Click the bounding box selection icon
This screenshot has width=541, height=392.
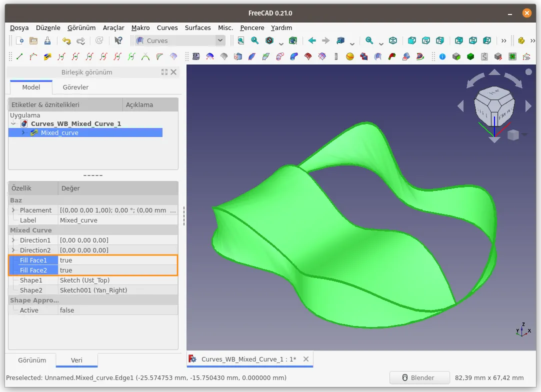(x=293, y=40)
